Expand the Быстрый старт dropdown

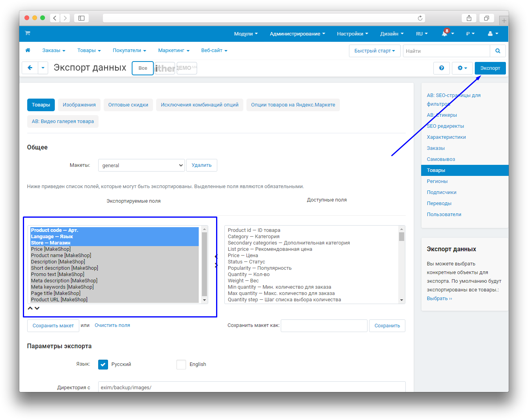[374, 51]
